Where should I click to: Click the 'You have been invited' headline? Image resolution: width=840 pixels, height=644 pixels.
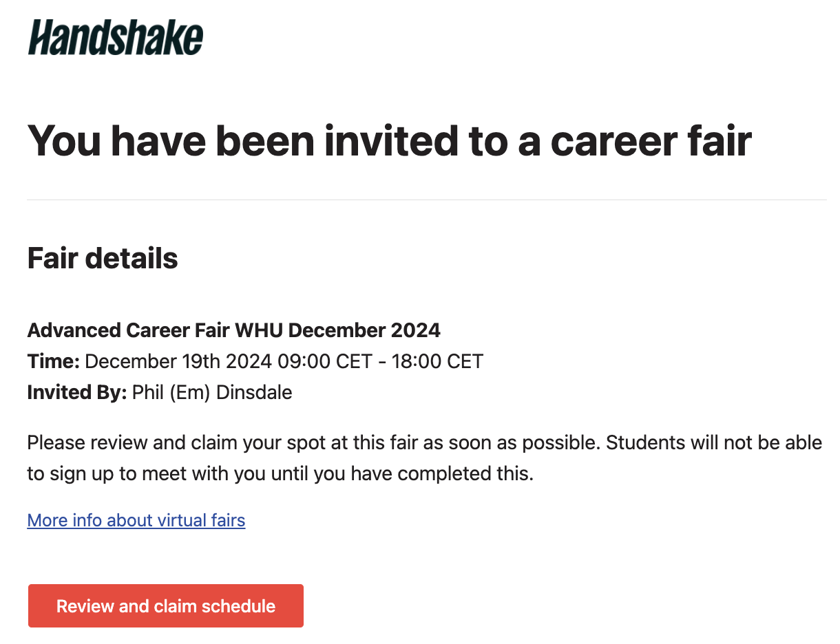(389, 140)
